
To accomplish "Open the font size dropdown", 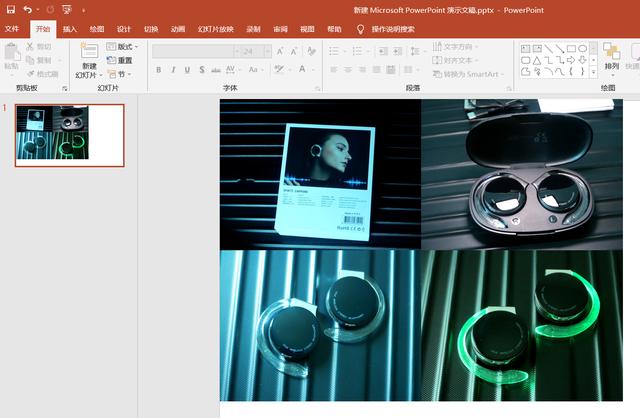I will [x=267, y=51].
